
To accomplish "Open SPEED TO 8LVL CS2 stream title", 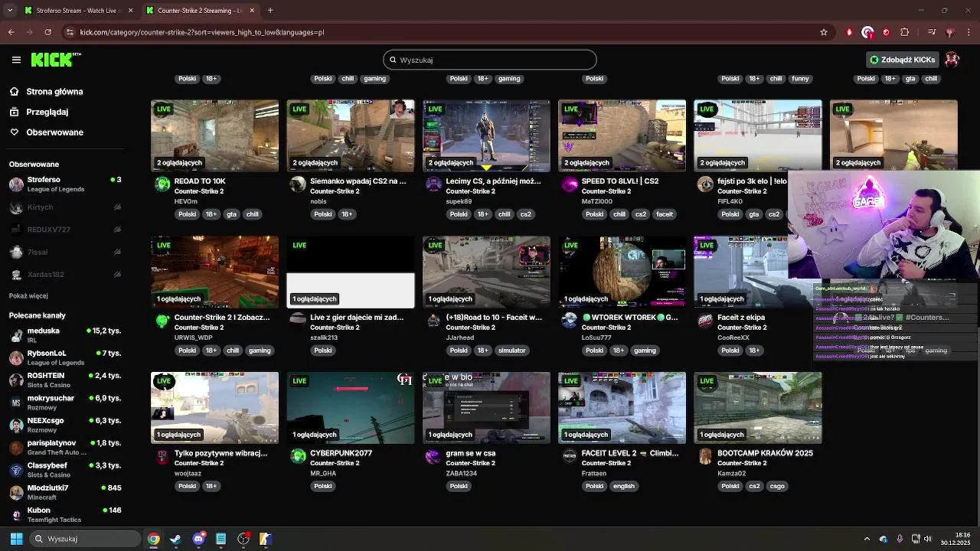I will point(619,181).
